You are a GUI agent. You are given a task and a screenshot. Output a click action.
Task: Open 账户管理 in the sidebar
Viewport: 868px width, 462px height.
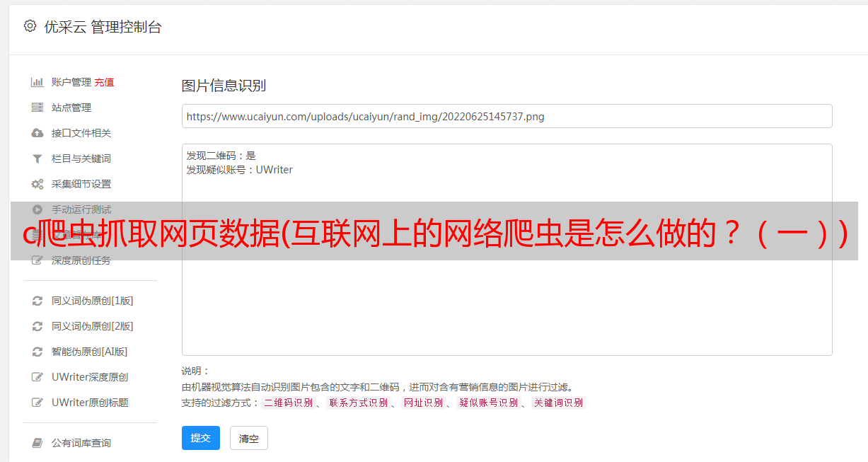[x=71, y=82]
